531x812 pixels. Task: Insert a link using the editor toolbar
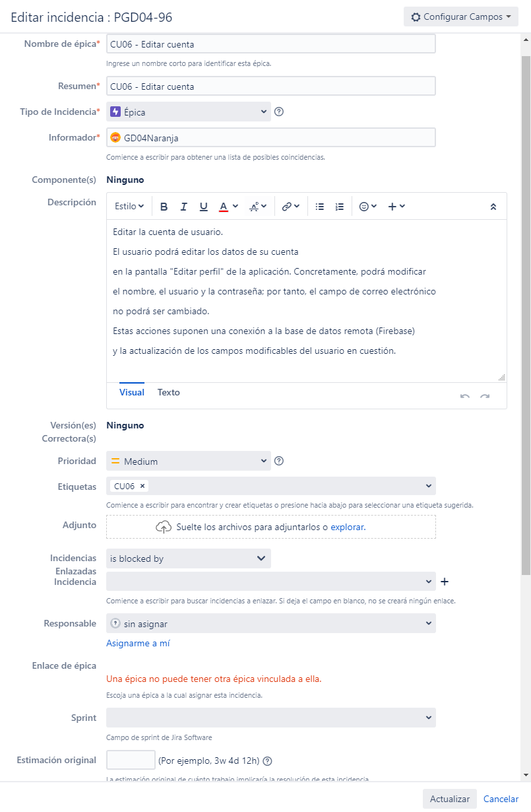tap(286, 206)
